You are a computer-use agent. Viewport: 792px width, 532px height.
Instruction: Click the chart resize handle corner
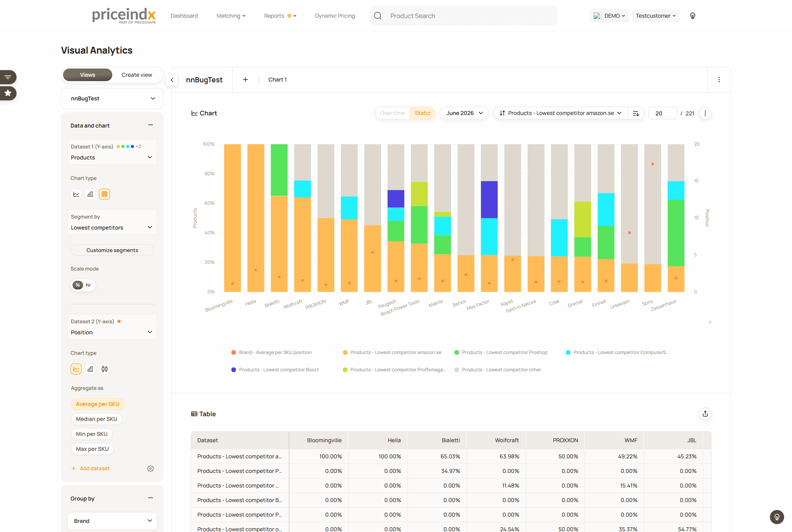(x=710, y=322)
